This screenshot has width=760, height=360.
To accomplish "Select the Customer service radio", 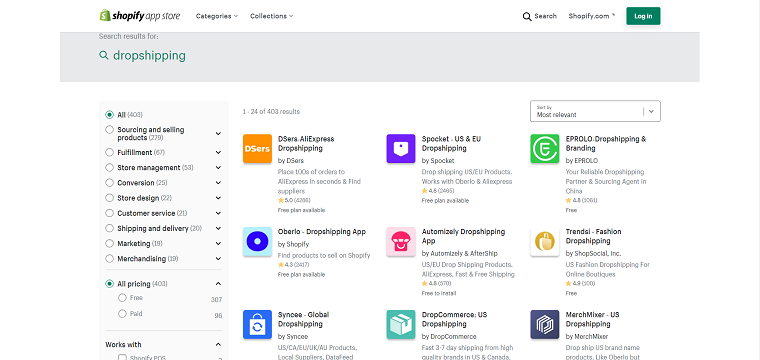I will click(110, 213).
